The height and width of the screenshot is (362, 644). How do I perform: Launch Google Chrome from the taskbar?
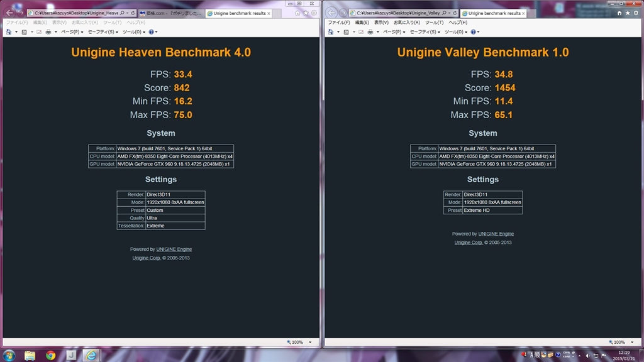50,356
